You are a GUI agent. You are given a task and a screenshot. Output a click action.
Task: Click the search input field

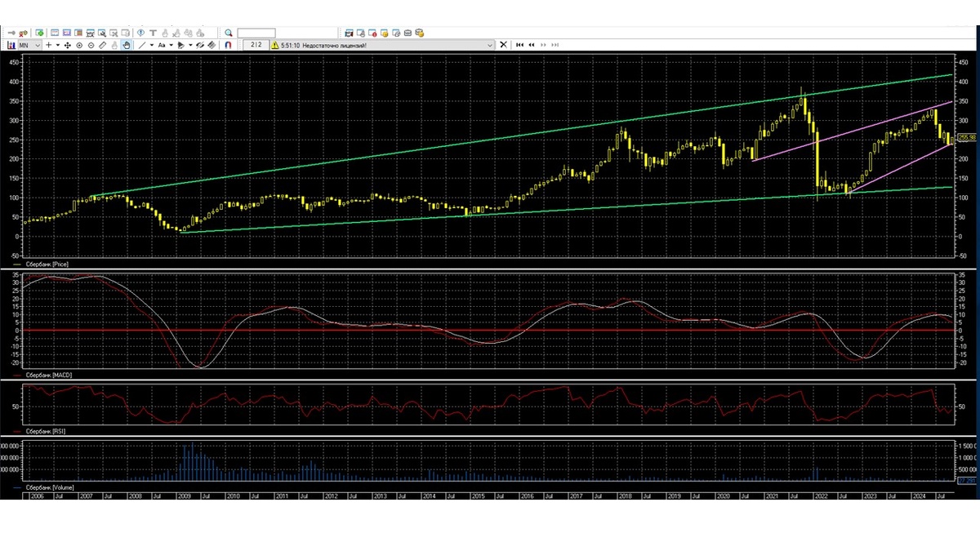(256, 33)
